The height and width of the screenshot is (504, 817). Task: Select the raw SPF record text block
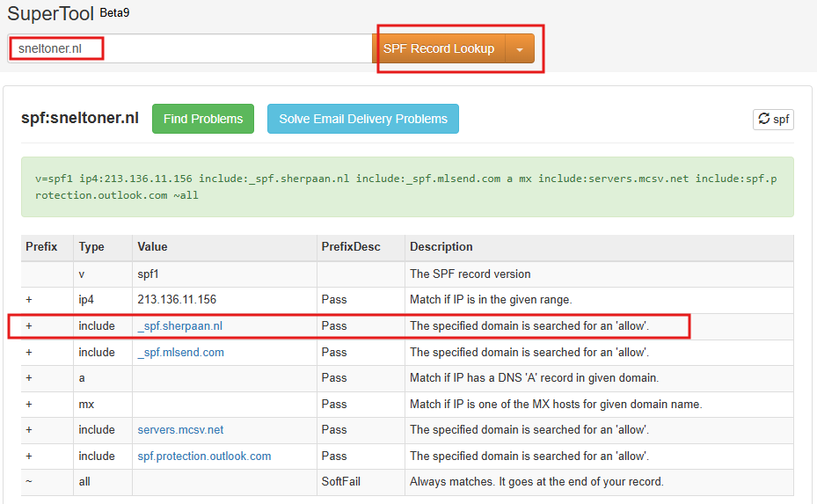click(407, 186)
